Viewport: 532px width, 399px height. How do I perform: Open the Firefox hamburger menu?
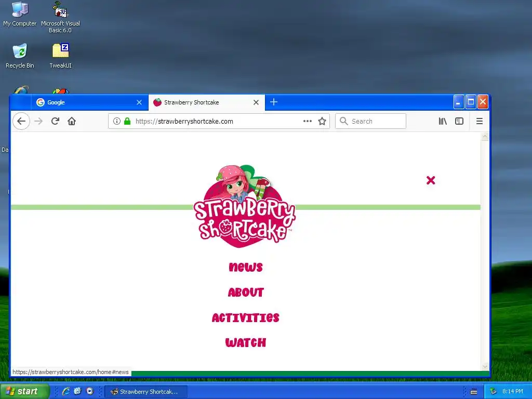pos(480,121)
